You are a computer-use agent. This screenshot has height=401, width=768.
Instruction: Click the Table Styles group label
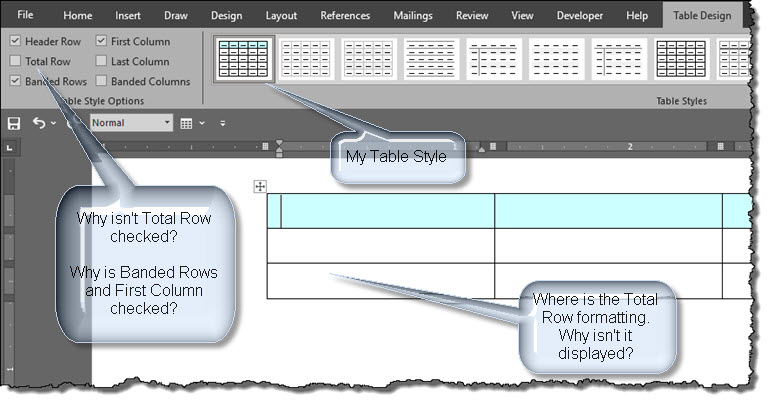coord(681,101)
